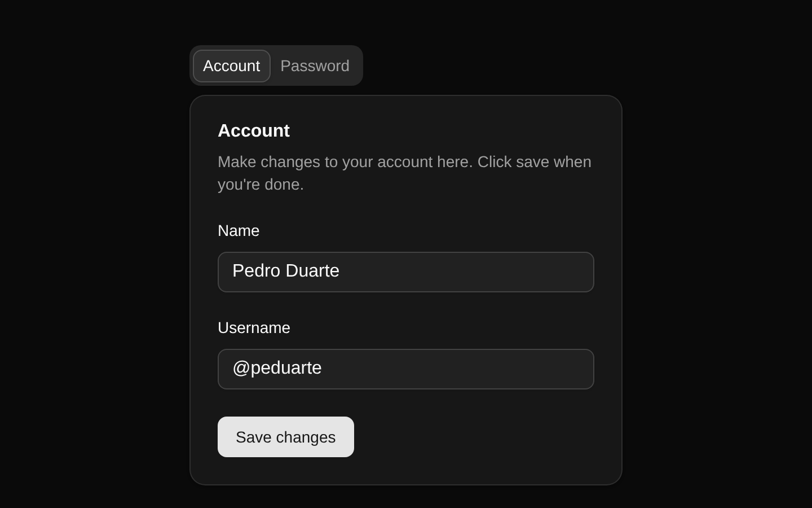Click the Name field label
Image resolution: width=812 pixels, height=508 pixels.
(x=239, y=231)
